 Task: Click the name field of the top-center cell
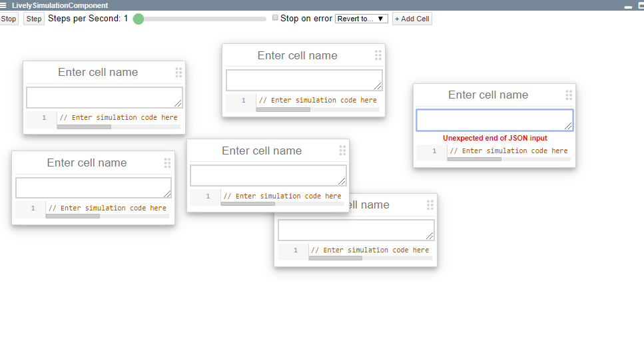click(297, 56)
